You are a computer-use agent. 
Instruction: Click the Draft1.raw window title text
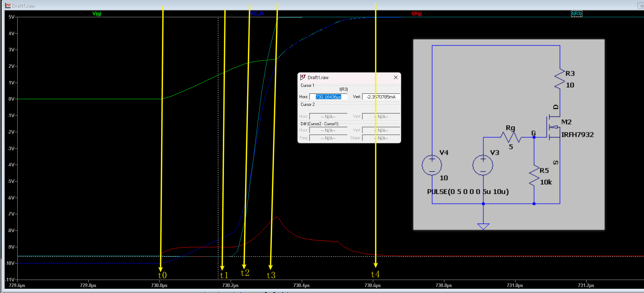coord(24,6)
